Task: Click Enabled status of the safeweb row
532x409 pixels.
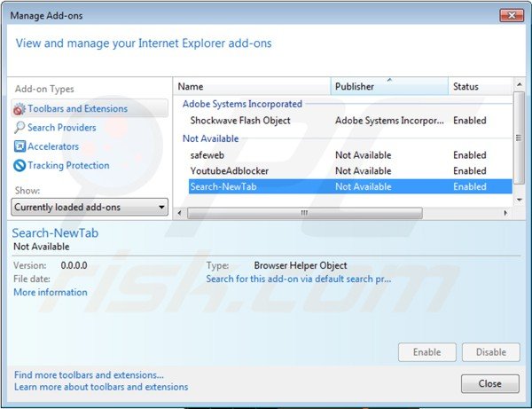Action: [x=470, y=155]
